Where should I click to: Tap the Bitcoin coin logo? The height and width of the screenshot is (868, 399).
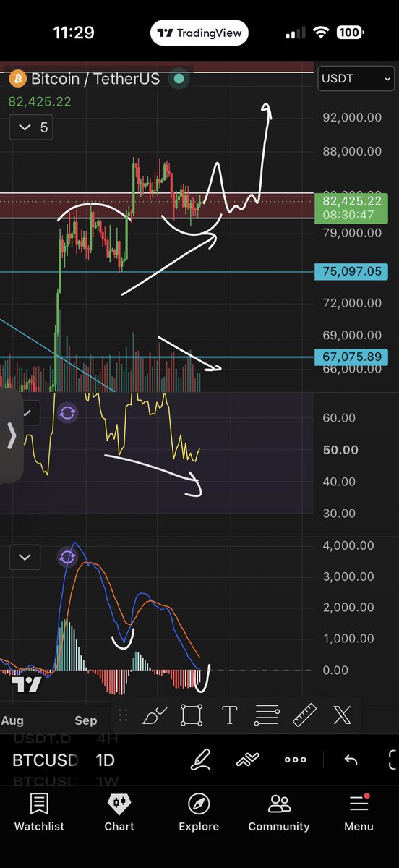coord(17,78)
